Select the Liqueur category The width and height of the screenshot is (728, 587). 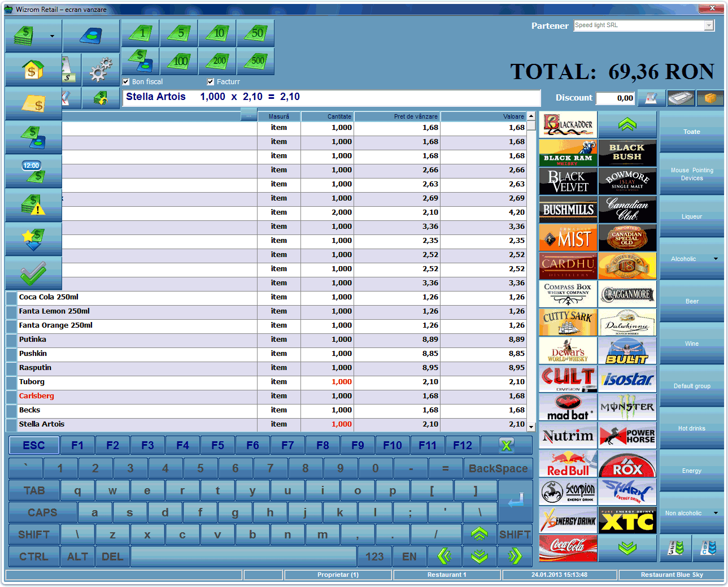click(692, 216)
